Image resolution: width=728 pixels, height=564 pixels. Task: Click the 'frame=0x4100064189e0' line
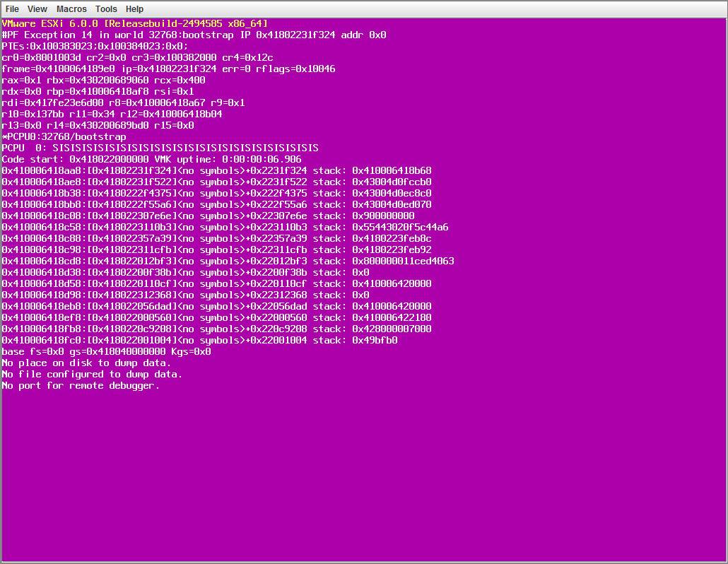168,69
